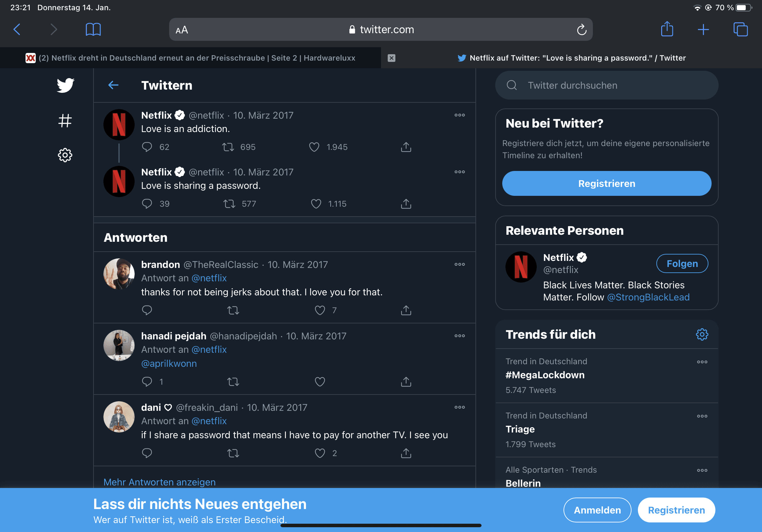Screen dimensions: 762x532
Task: Click Anmelden in bottom banner
Action: coord(597,510)
